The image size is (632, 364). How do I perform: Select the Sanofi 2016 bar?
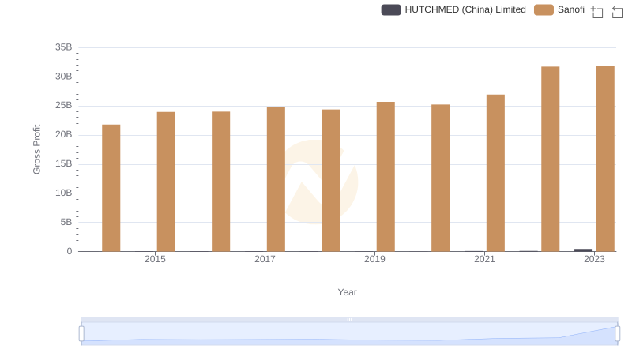221,182
